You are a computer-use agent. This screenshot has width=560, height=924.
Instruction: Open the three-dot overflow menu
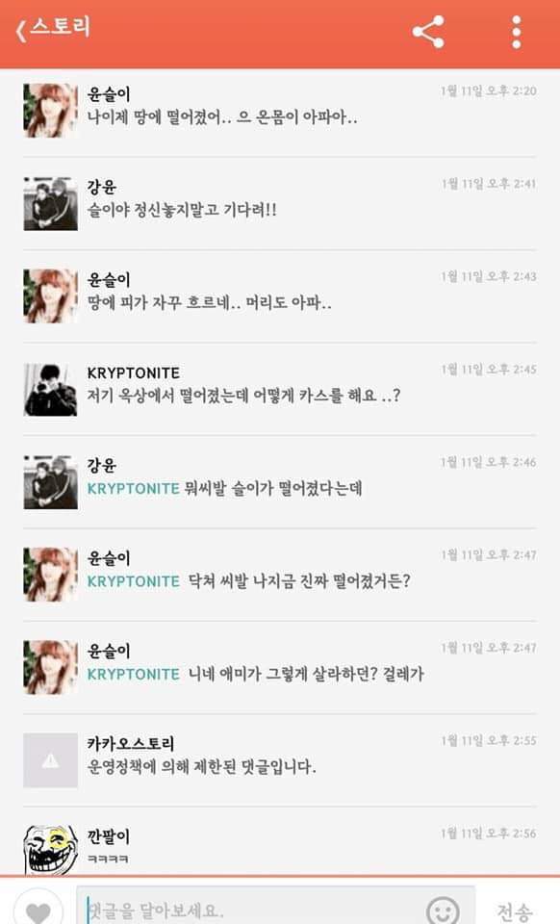tap(517, 33)
